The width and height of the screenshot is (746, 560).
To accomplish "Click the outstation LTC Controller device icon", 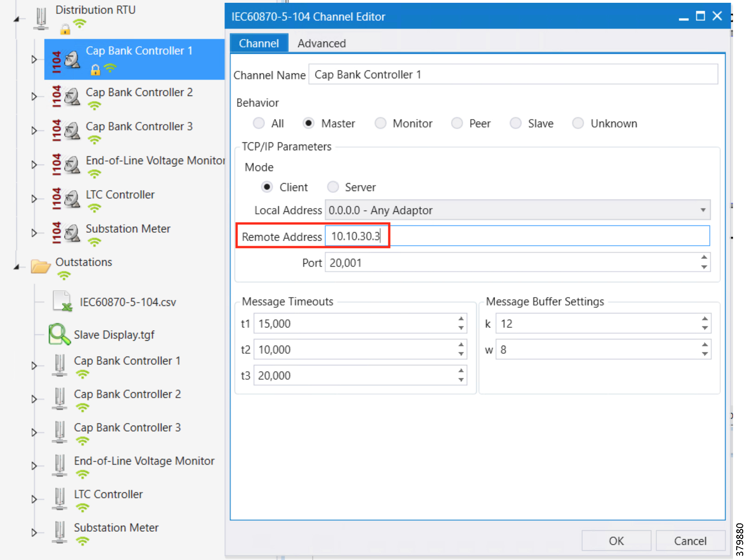I will [59, 498].
